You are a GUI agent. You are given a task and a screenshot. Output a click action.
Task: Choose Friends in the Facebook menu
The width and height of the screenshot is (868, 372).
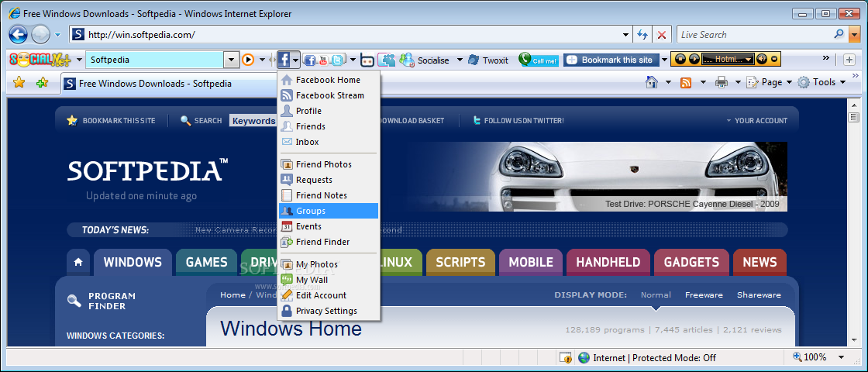(329, 126)
